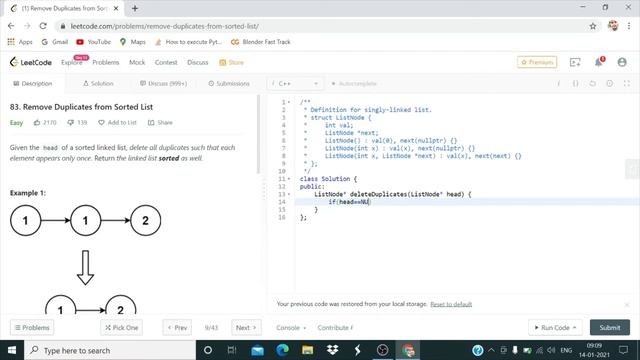Bookmark this page with star icon
640x360 pixels.
coord(593,26)
